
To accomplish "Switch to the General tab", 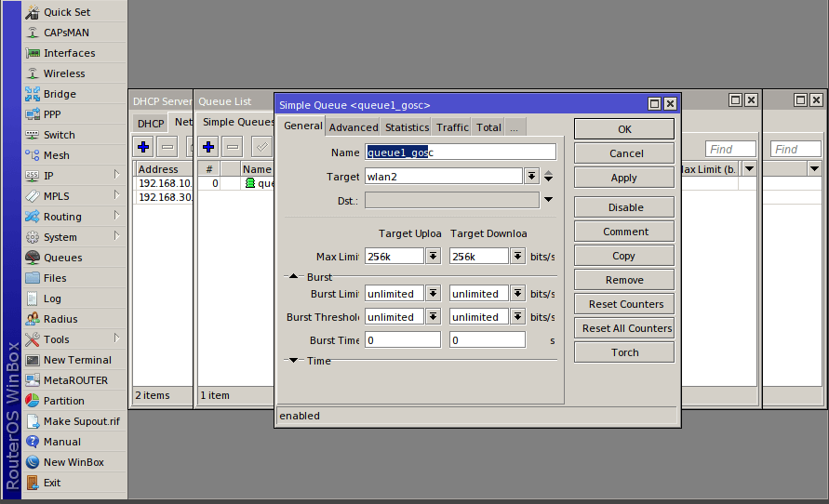I will coord(302,126).
